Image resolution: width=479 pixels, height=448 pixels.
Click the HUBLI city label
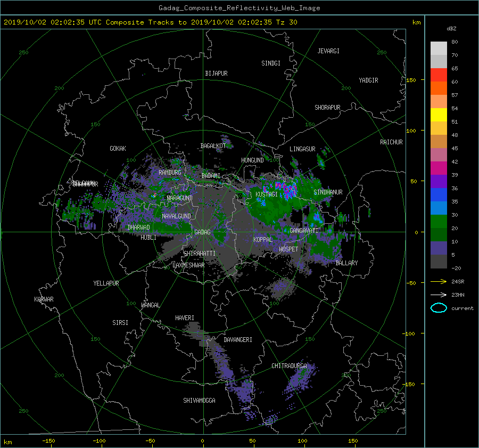click(148, 237)
